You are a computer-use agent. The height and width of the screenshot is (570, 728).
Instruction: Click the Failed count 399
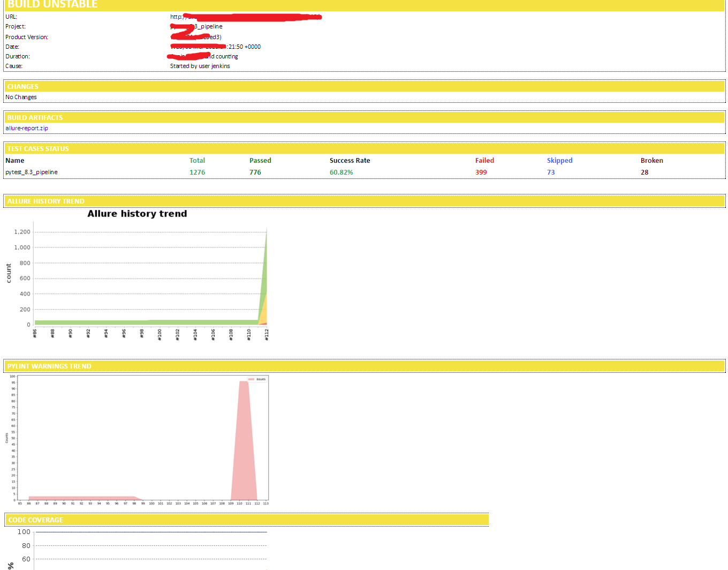pyautogui.click(x=481, y=172)
